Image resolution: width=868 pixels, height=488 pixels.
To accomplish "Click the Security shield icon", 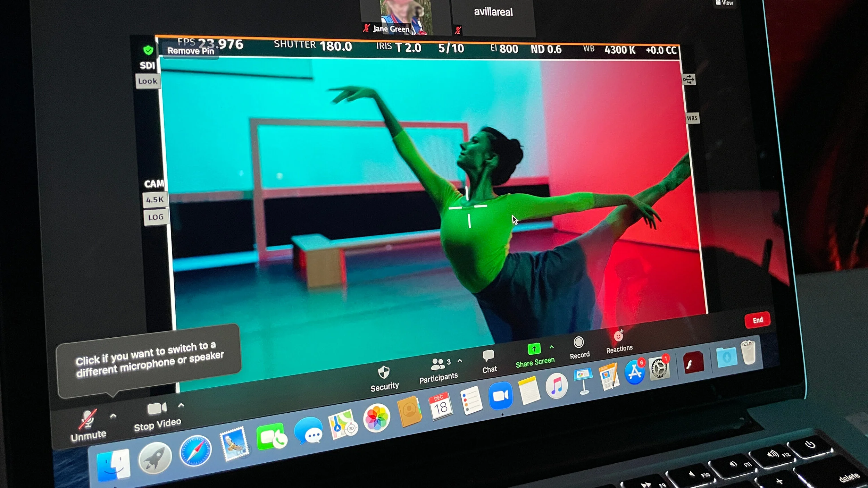I will 384,372.
